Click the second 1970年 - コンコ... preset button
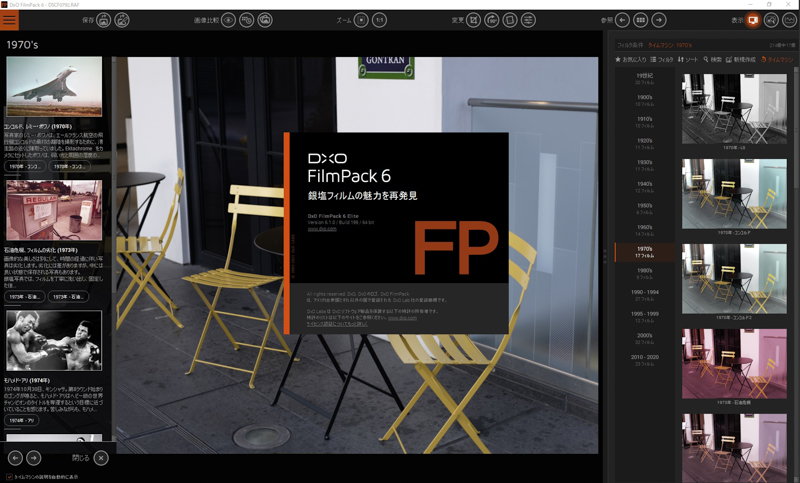The image size is (800, 483). pos(69,167)
